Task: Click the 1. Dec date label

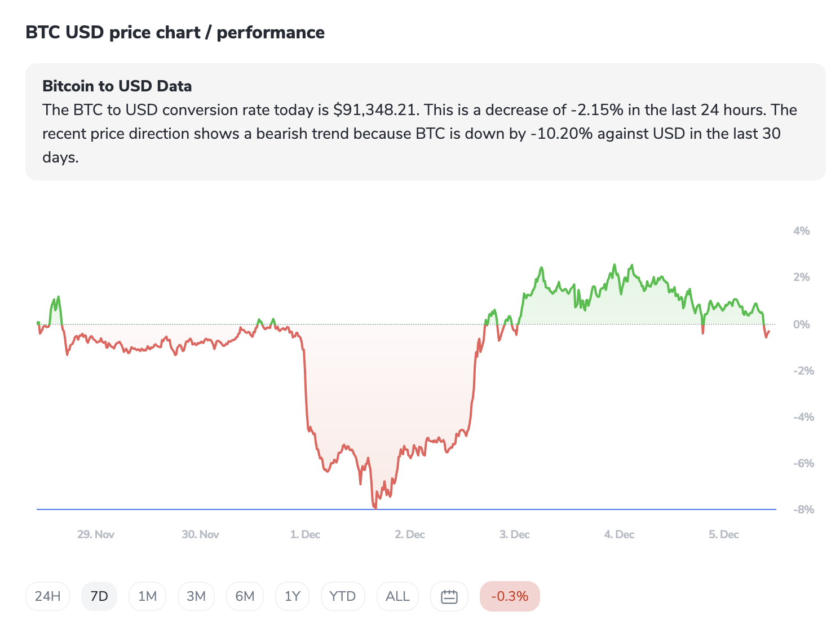Action: (305, 534)
